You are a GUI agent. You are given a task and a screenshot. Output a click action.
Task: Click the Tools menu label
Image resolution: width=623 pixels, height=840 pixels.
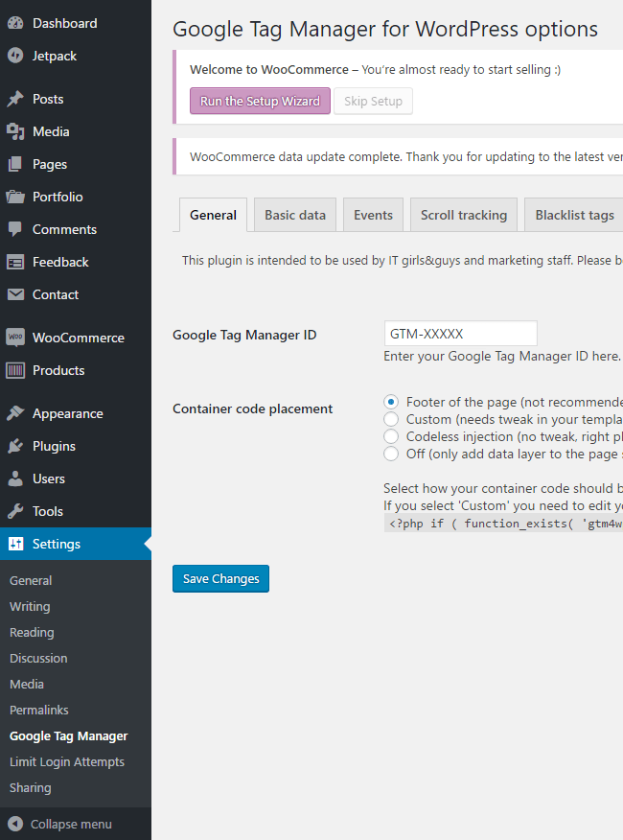[x=48, y=512]
